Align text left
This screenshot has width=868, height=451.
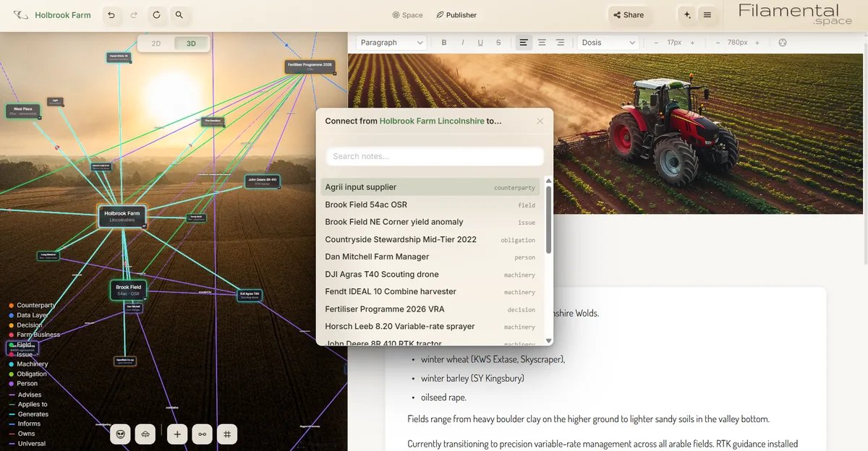[524, 43]
